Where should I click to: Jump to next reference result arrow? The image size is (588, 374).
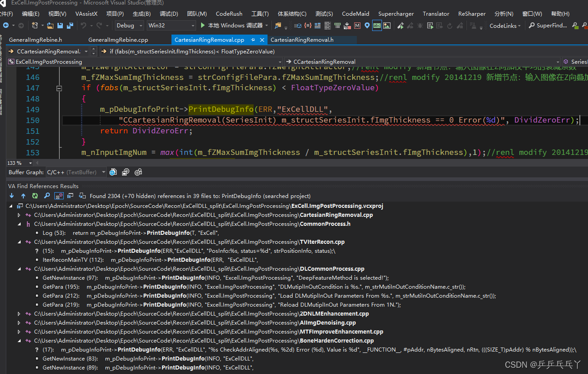pos(12,196)
